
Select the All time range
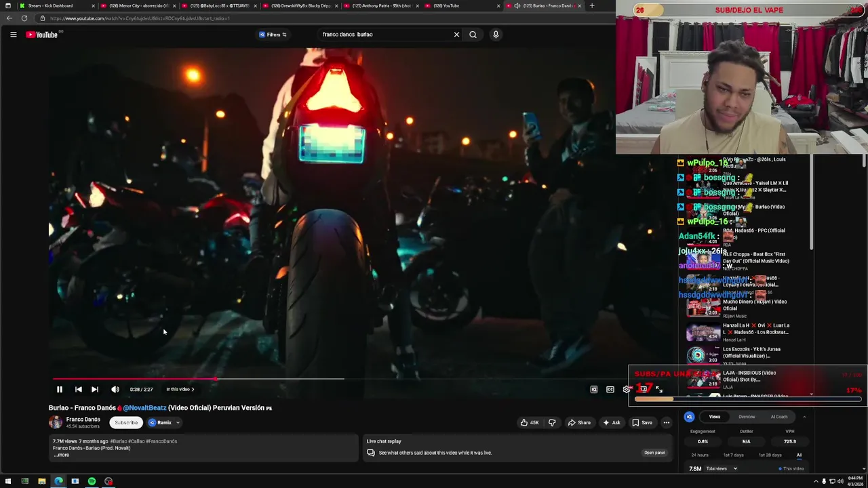(x=799, y=455)
